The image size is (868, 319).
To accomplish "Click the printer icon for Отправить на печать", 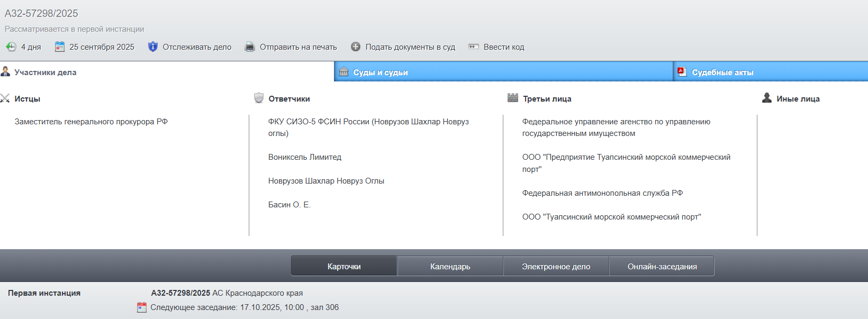I will [250, 47].
